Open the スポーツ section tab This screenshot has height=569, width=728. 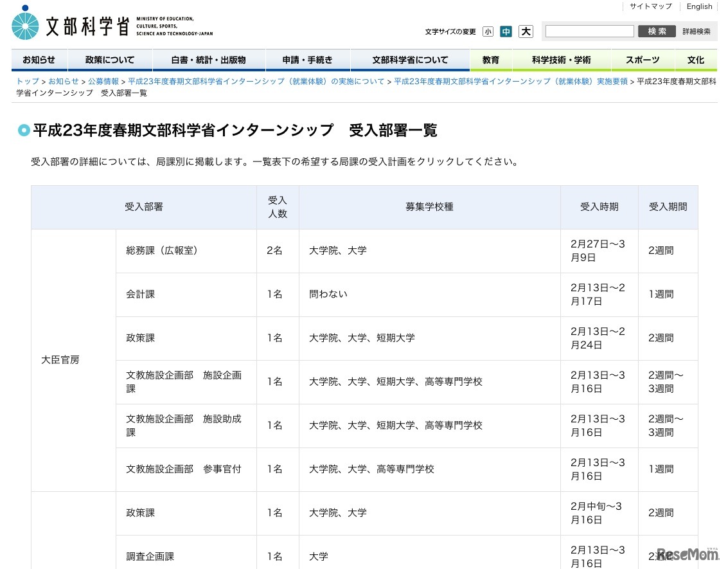coord(642,59)
